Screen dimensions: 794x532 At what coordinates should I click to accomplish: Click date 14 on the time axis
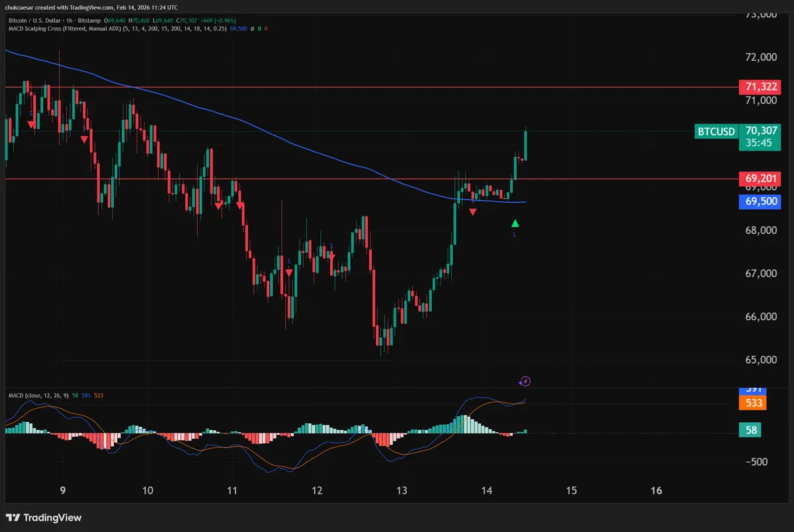click(487, 491)
